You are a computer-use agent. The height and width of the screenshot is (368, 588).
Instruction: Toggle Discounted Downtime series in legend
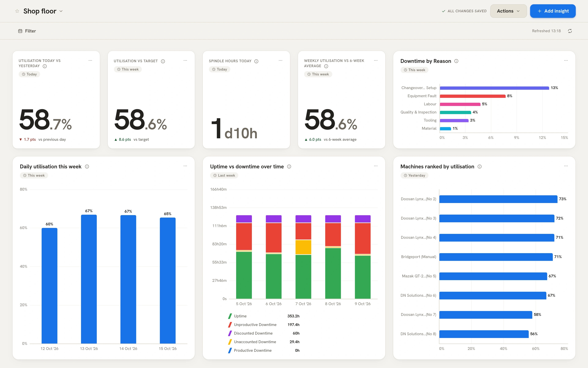[264, 333]
